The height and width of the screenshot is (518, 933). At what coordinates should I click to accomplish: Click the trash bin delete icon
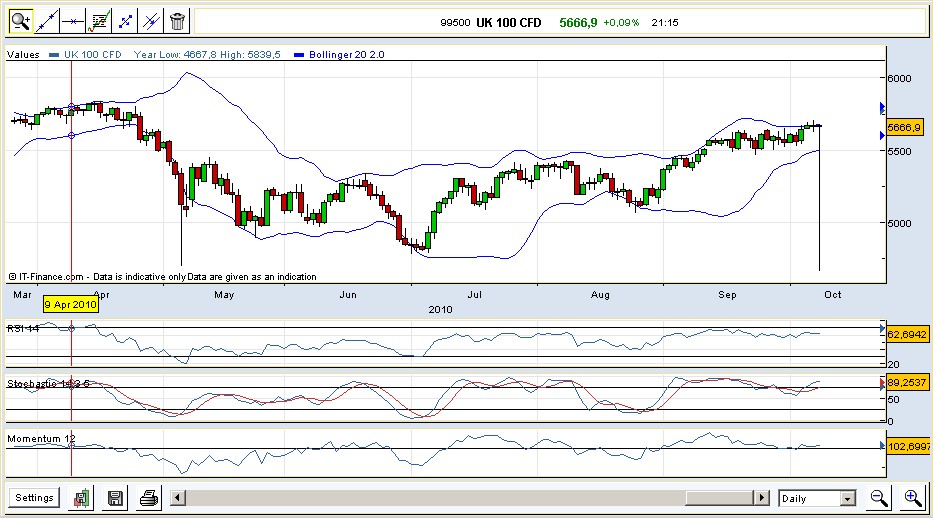(x=177, y=22)
